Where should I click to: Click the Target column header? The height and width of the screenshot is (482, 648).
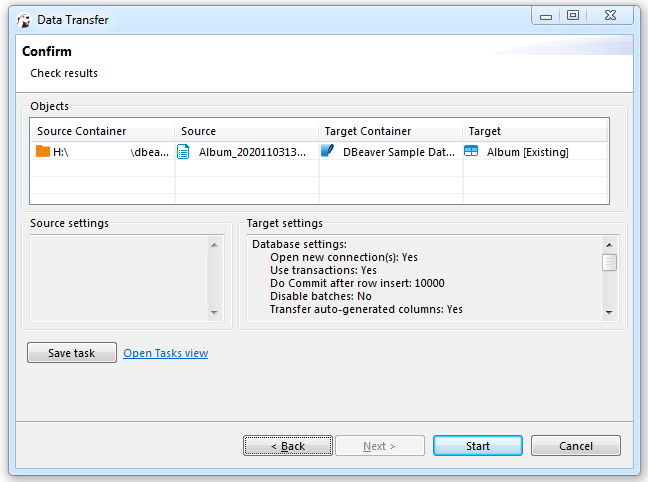[x=535, y=131]
